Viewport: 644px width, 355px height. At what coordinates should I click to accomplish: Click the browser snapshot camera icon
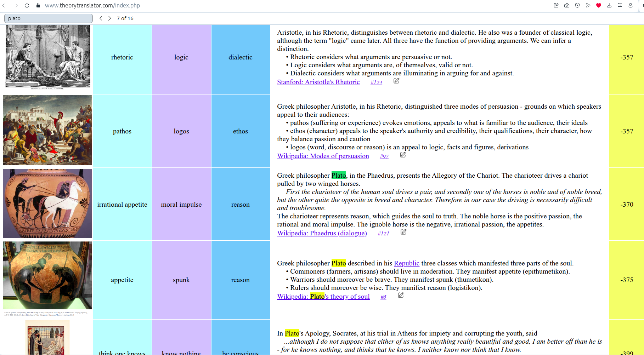(567, 5)
